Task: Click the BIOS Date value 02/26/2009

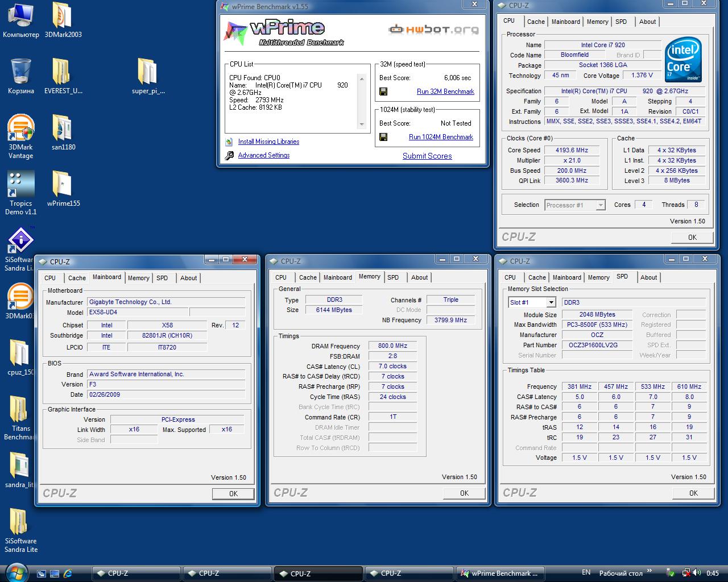Action: click(166, 394)
